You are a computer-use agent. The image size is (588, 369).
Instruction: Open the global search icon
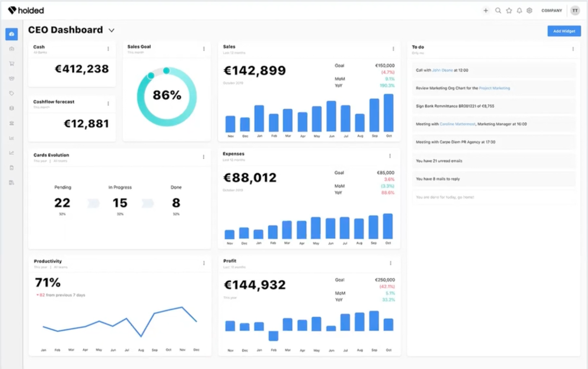coord(497,10)
